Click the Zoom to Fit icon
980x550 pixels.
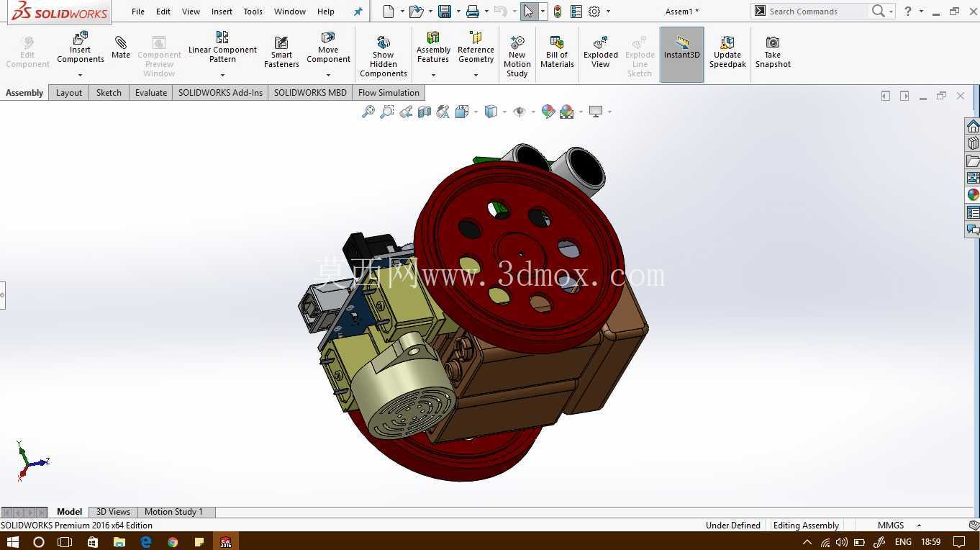(x=368, y=112)
